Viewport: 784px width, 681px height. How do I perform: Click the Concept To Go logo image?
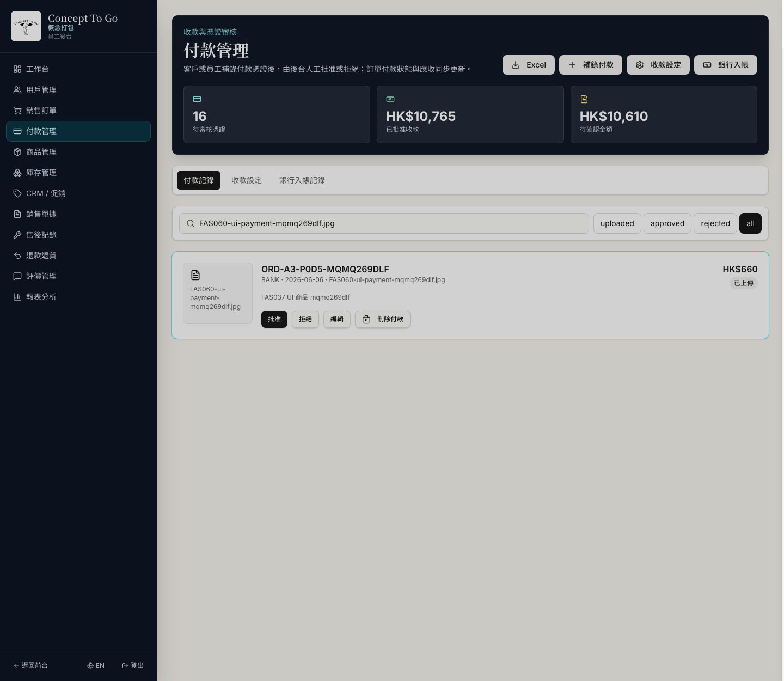click(x=26, y=26)
